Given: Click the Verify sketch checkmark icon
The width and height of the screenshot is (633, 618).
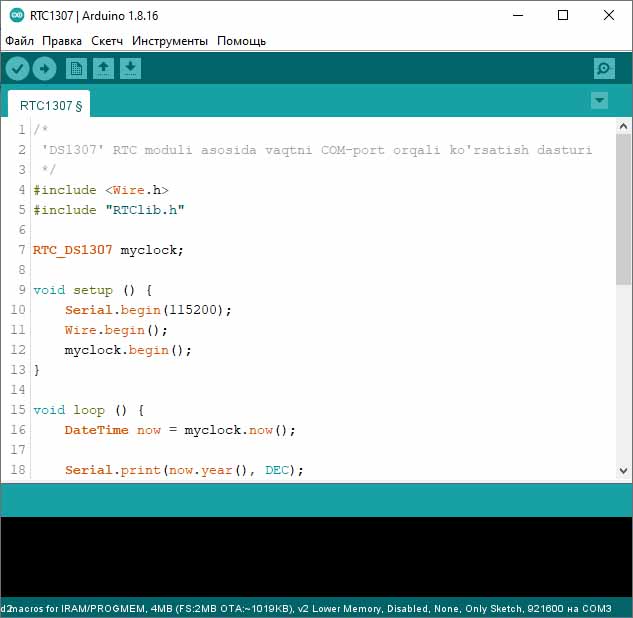Looking at the screenshot, I should tap(18, 68).
